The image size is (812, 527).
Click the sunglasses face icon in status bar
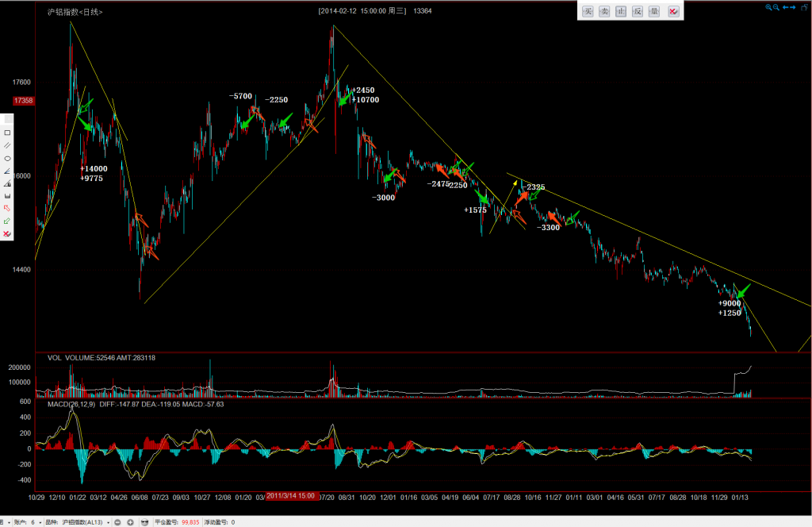[x=144, y=522]
